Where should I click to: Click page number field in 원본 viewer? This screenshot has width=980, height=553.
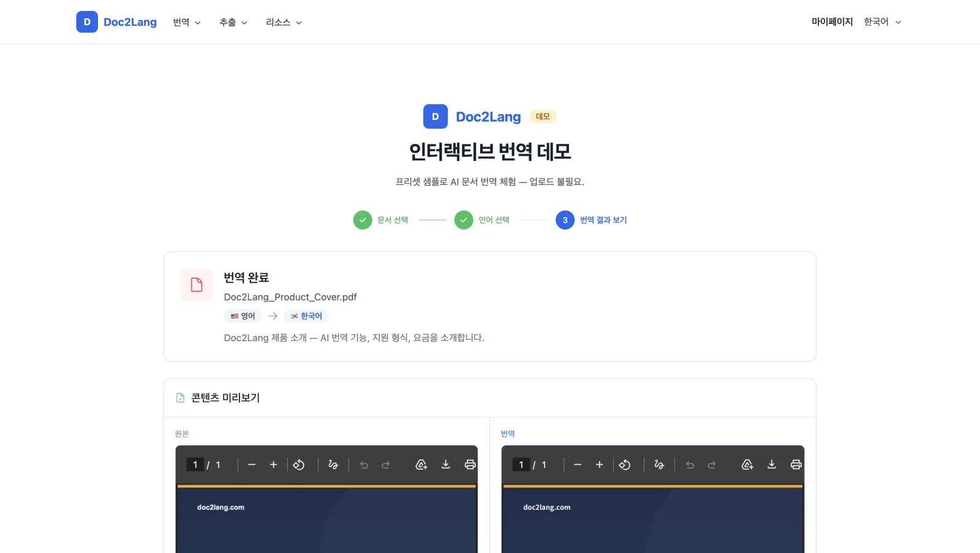point(195,465)
